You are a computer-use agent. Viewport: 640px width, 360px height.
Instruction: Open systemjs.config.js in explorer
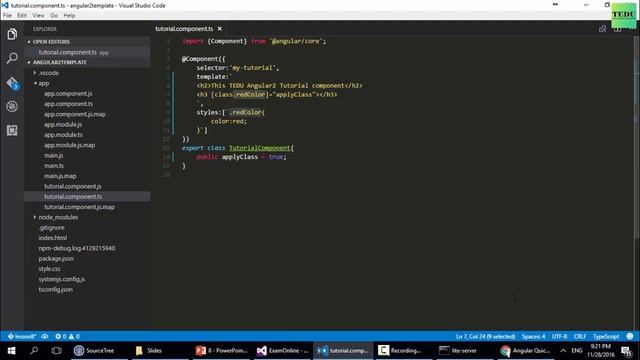pyautogui.click(x=62, y=279)
